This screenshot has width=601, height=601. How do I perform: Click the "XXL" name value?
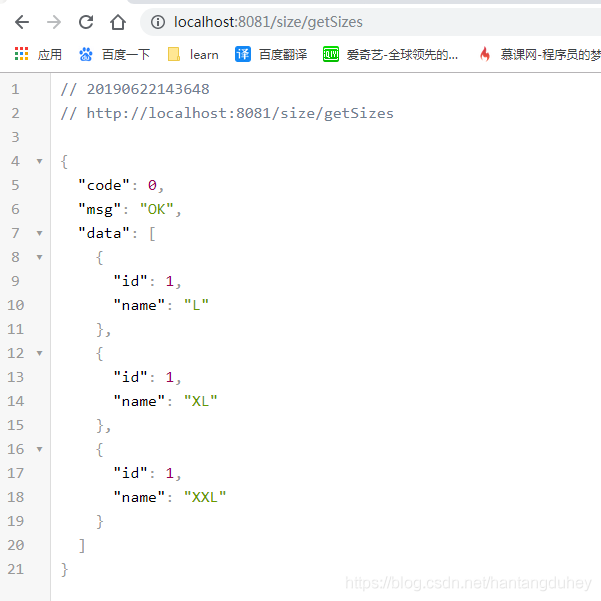(x=205, y=497)
